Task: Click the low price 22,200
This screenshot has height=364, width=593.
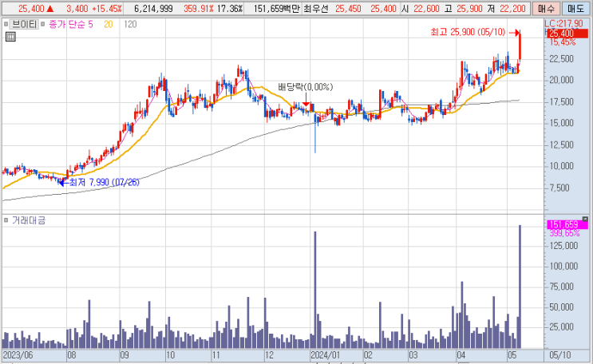Action: [x=512, y=8]
